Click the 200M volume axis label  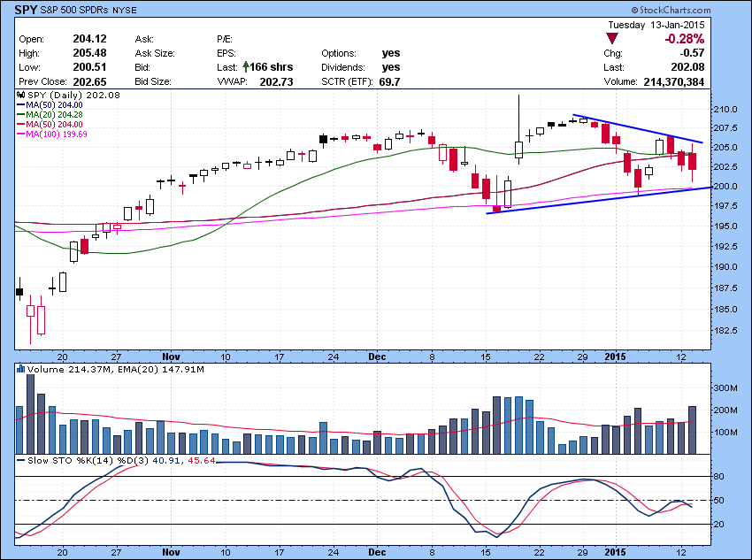[725, 410]
